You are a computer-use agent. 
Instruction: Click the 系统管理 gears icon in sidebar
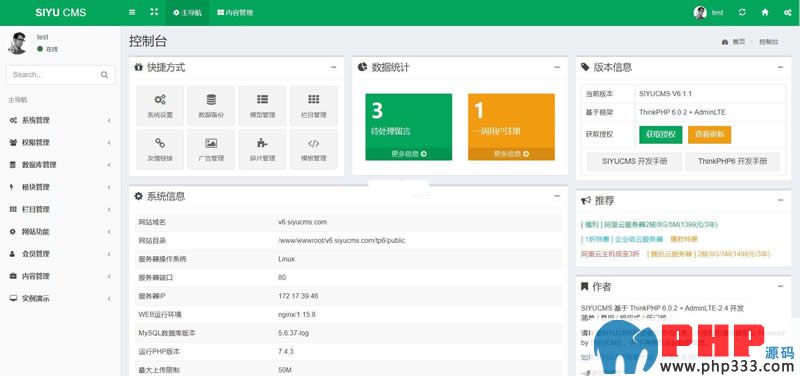pos(13,120)
